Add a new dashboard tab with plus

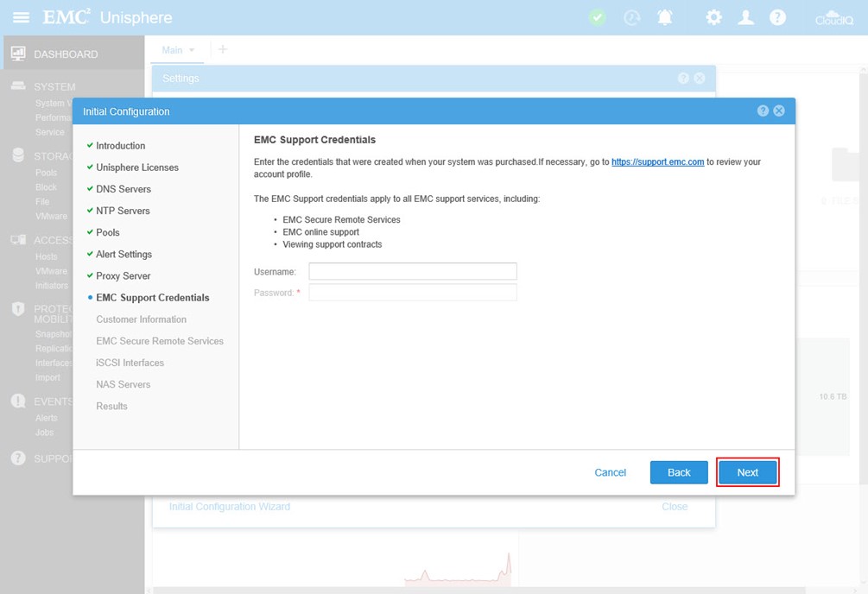[223, 49]
